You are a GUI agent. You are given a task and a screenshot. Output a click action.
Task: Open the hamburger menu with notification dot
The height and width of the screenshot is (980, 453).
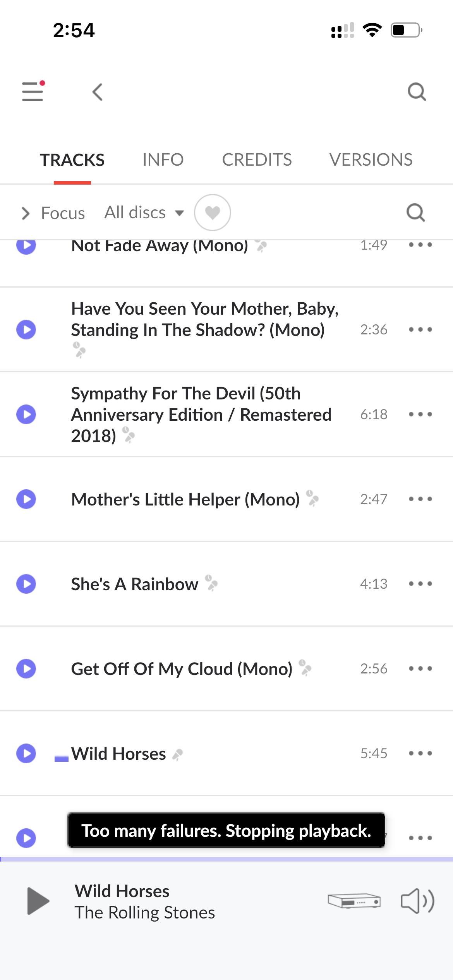pyautogui.click(x=33, y=92)
